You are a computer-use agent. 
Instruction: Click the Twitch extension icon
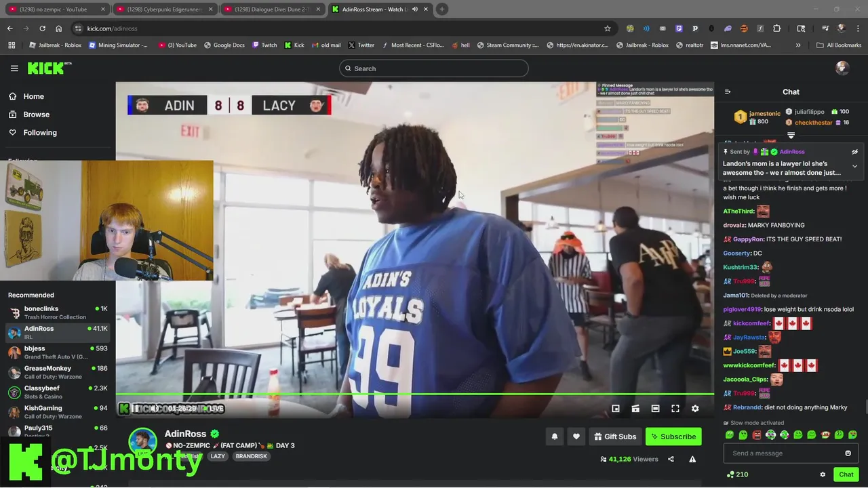click(679, 28)
